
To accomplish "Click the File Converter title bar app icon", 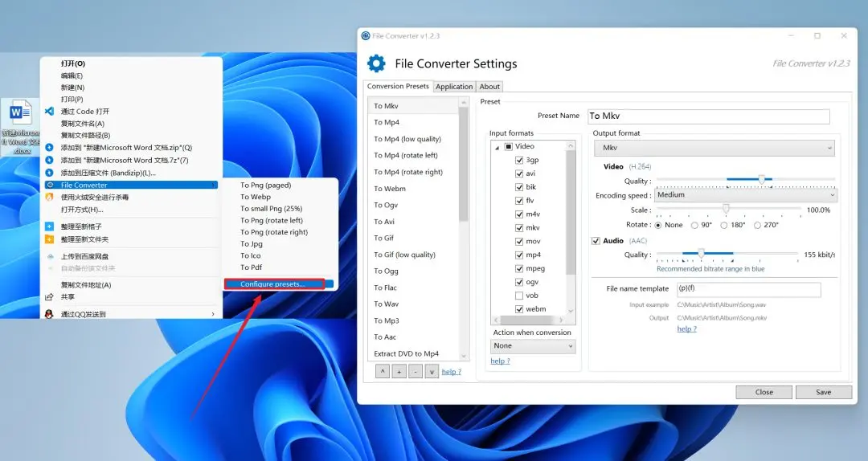I will point(366,36).
